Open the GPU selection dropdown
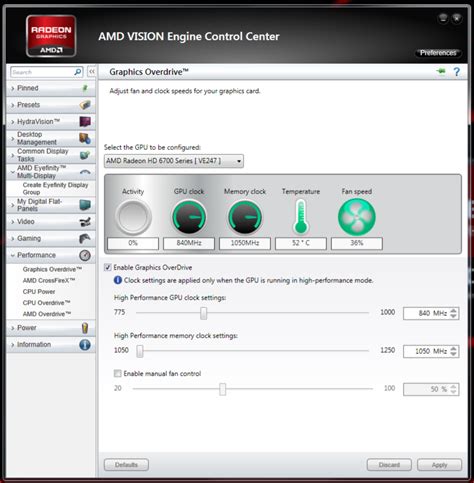 (x=174, y=161)
